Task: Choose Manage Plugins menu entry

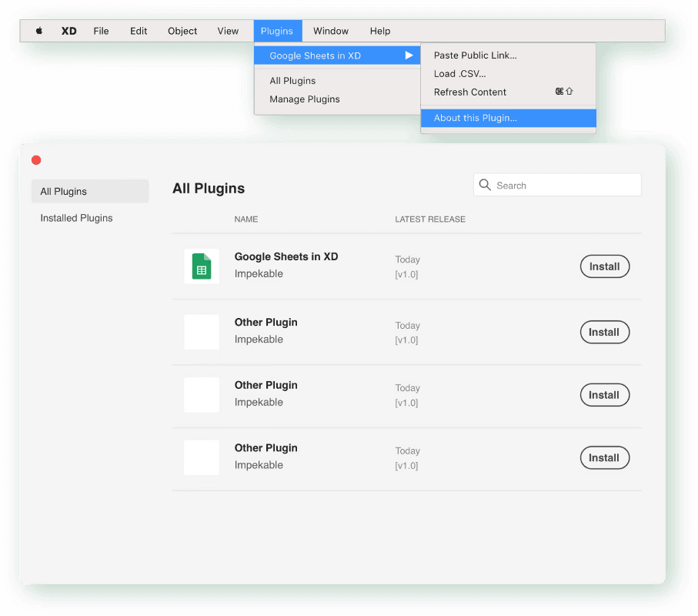Action: pos(305,99)
